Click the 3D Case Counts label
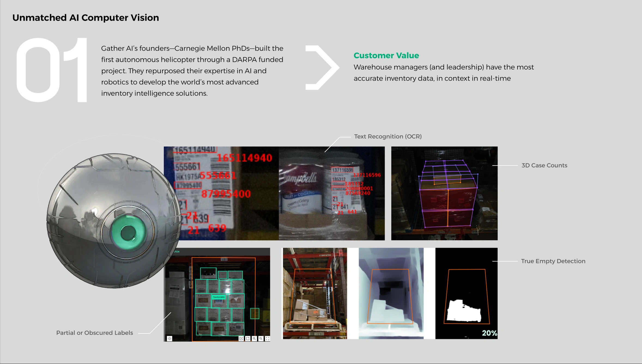 click(x=544, y=165)
